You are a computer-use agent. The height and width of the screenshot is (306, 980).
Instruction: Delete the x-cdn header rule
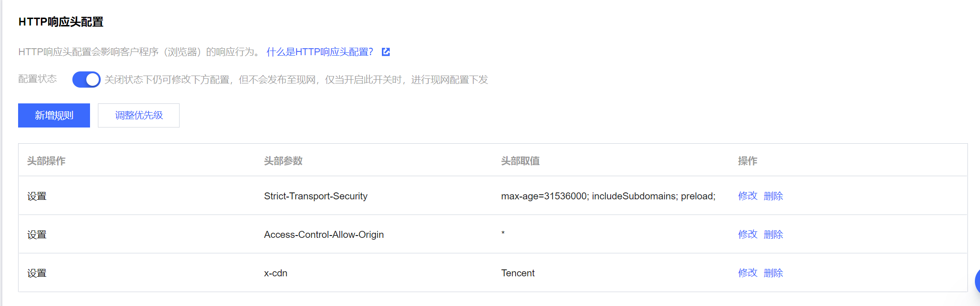click(x=773, y=273)
